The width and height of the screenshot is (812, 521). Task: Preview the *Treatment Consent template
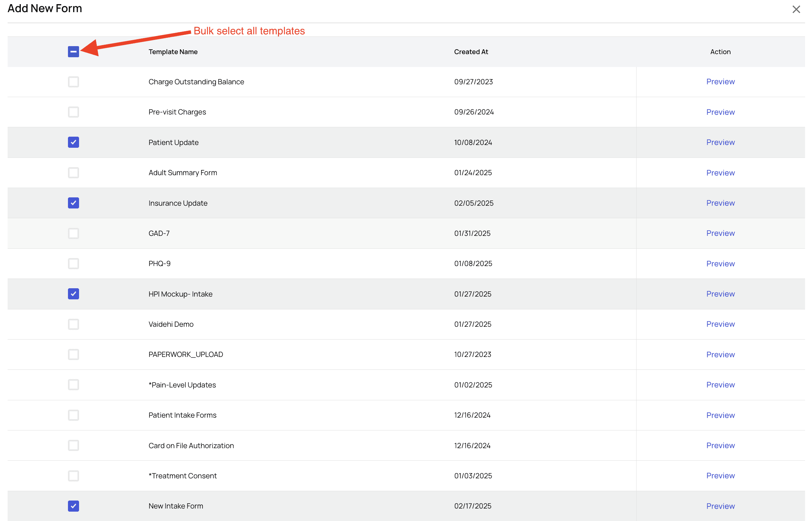tap(720, 476)
